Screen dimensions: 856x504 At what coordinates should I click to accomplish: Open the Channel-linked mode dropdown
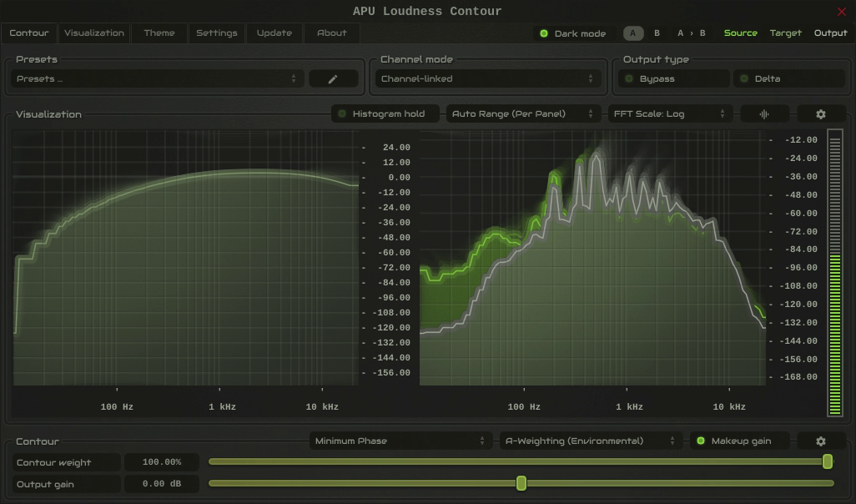pos(488,78)
